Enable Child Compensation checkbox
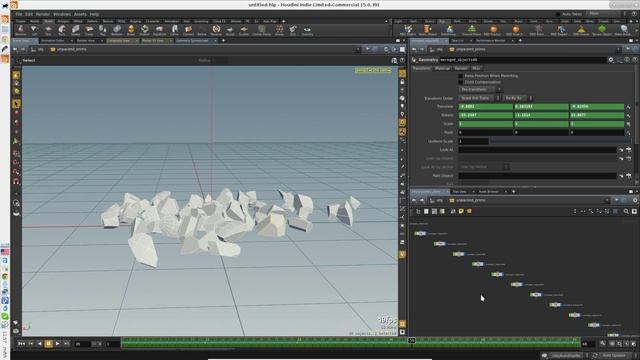This screenshot has width=640, height=360. [x=460, y=82]
